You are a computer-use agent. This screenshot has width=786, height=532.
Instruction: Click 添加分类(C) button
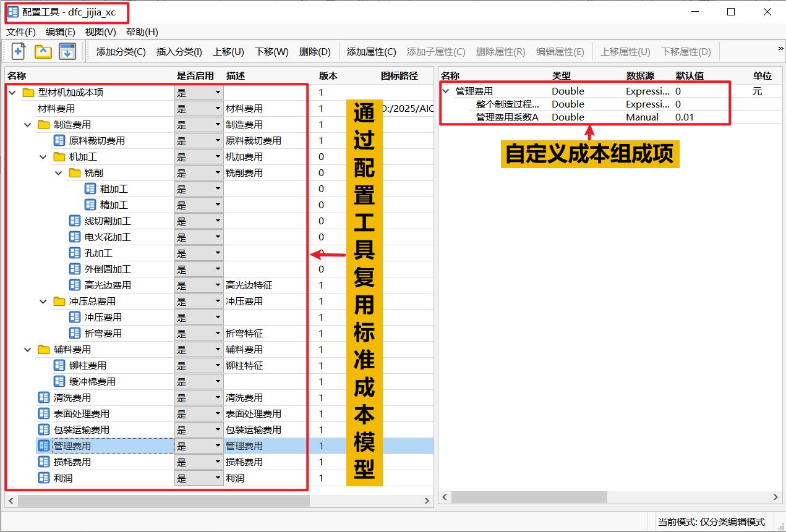[121, 52]
